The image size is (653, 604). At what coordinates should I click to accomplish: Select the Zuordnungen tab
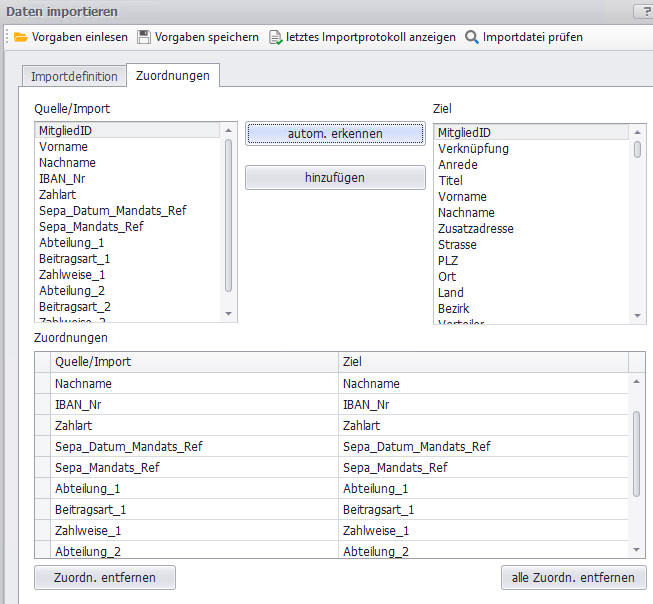tap(173, 76)
